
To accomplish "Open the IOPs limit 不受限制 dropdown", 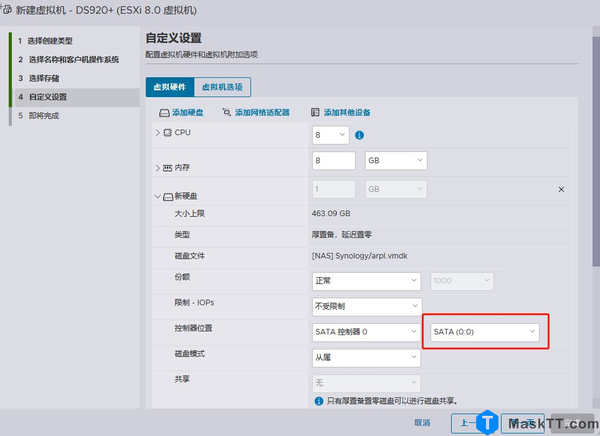I will [367, 306].
